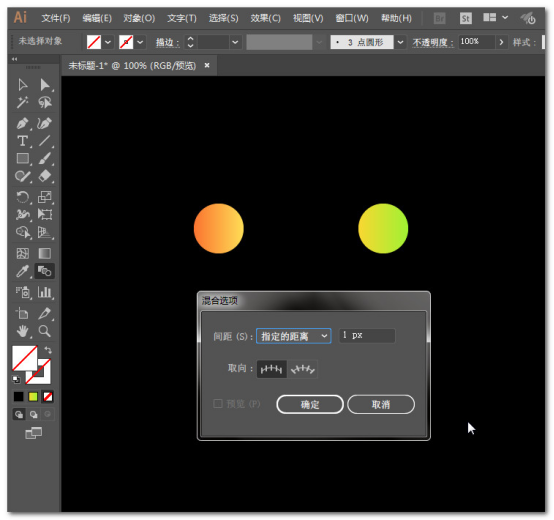
Task: Enable the 预览 preview checkbox
Action: [218, 403]
